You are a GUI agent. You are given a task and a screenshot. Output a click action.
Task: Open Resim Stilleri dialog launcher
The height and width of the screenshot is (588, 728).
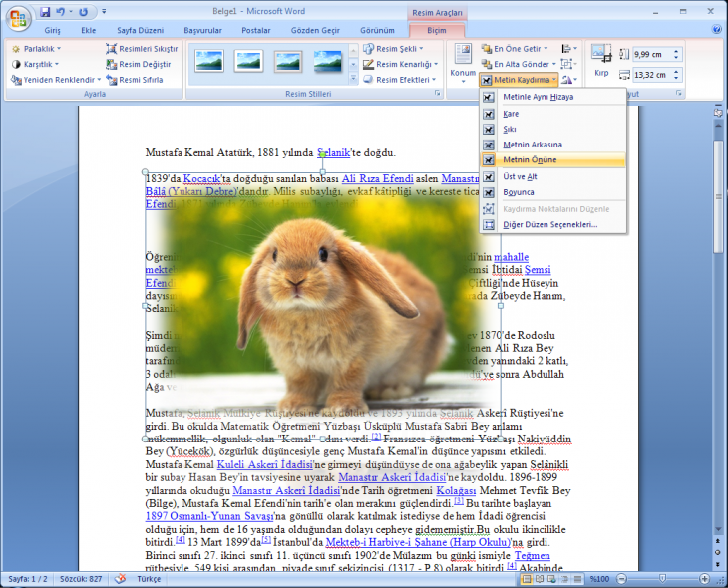[437, 94]
